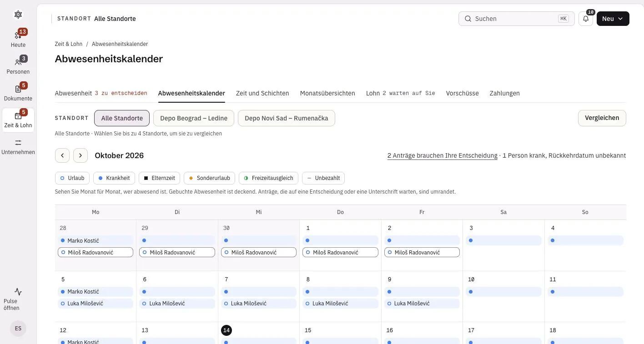The image size is (644, 344).
Task: Open notifications bell with 10 badge
Action: click(586, 19)
